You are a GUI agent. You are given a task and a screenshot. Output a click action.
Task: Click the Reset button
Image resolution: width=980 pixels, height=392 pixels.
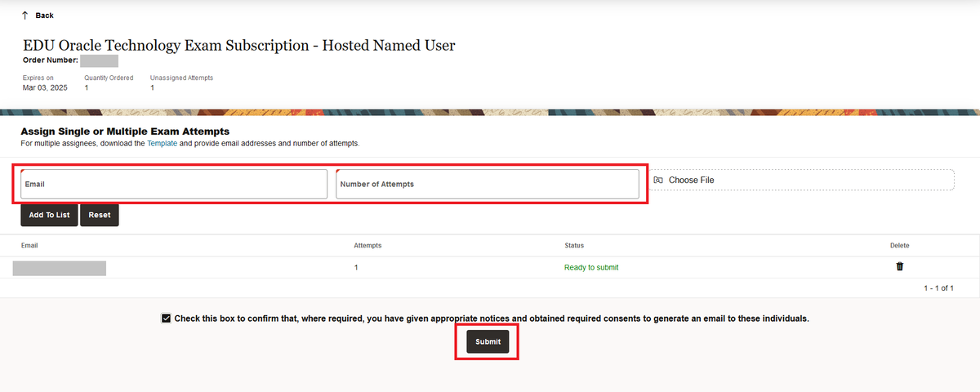click(100, 215)
